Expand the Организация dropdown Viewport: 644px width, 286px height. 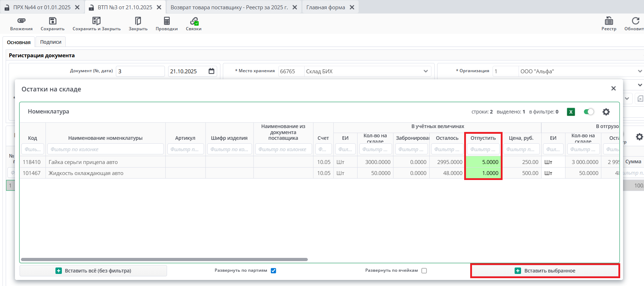tap(640, 71)
